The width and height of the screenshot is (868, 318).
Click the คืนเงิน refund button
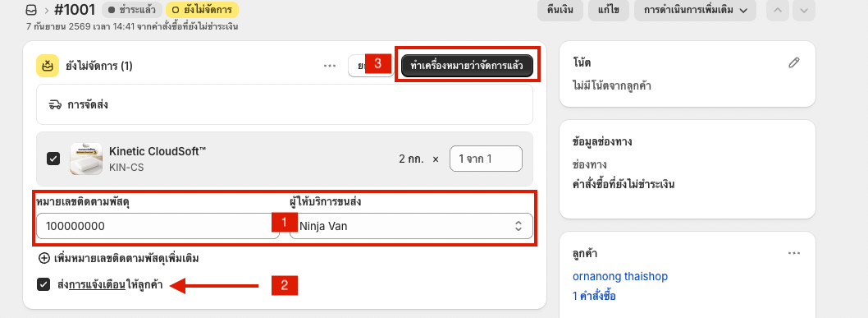tap(560, 10)
